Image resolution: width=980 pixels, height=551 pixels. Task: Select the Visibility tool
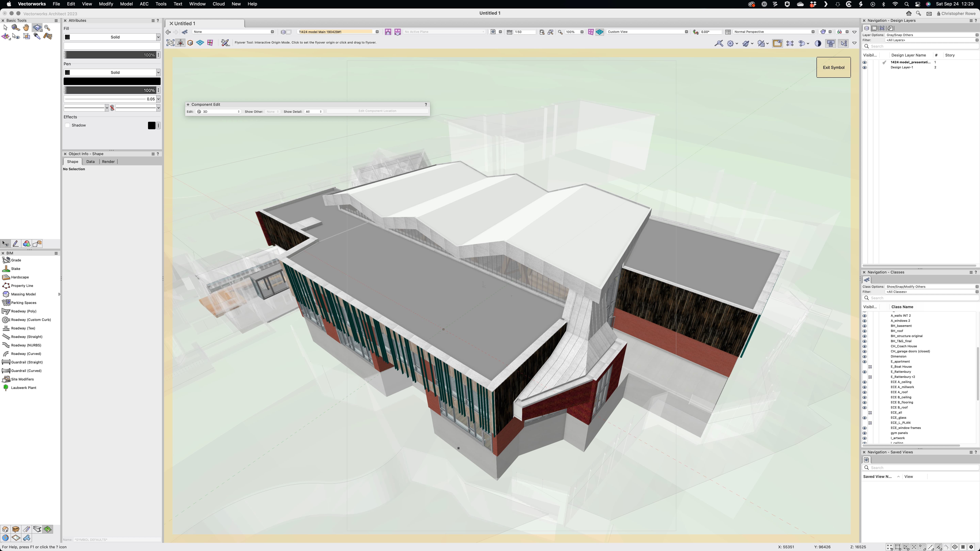[16, 36]
